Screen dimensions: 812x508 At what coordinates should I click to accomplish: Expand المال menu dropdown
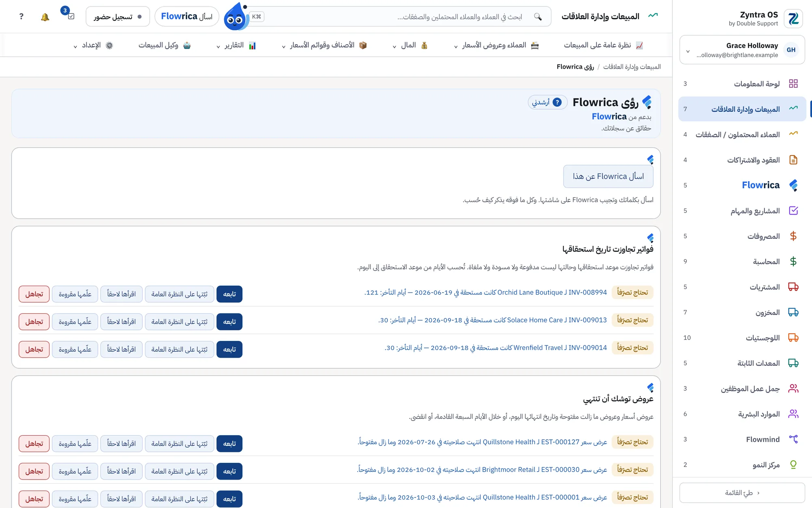point(410,45)
